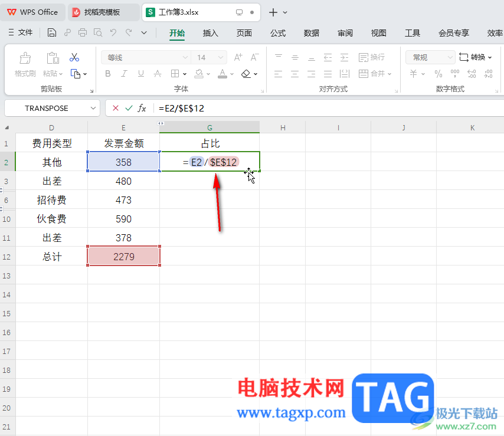
Task: Click the Print icon in quick toolbar
Action: click(83, 32)
